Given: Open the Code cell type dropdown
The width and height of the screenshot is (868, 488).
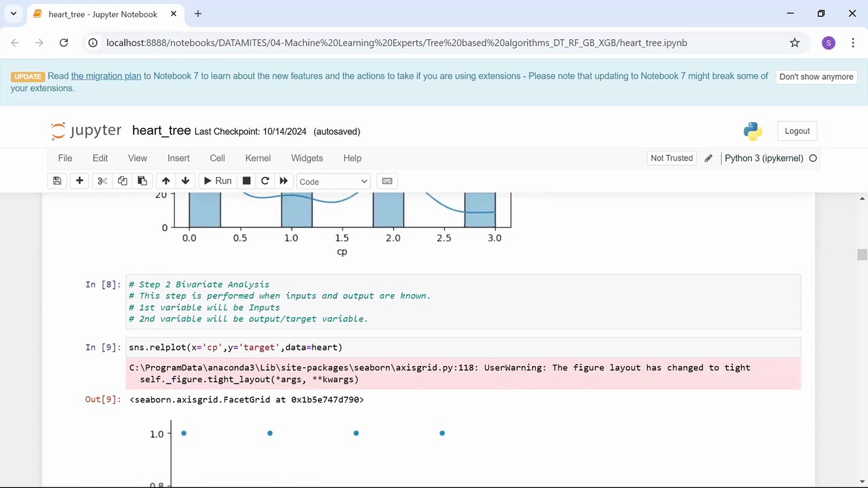Looking at the screenshot, I should pyautogui.click(x=333, y=182).
